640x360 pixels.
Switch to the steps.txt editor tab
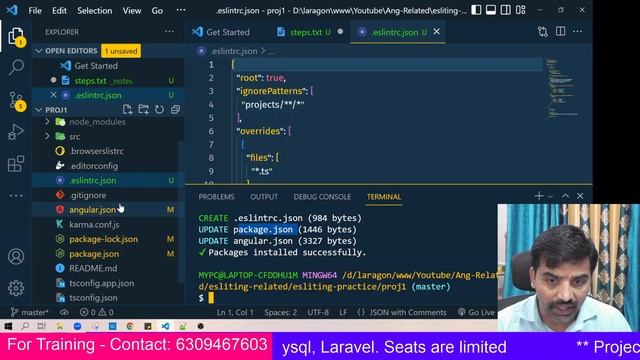(x=309, y=32)
